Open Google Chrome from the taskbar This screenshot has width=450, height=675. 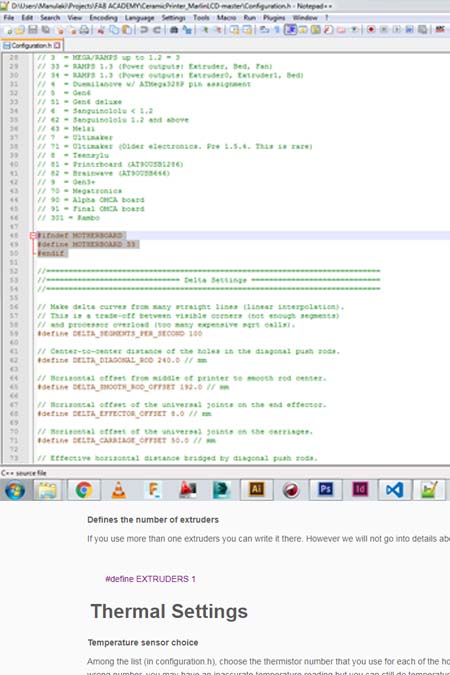[x=84, y=490]
